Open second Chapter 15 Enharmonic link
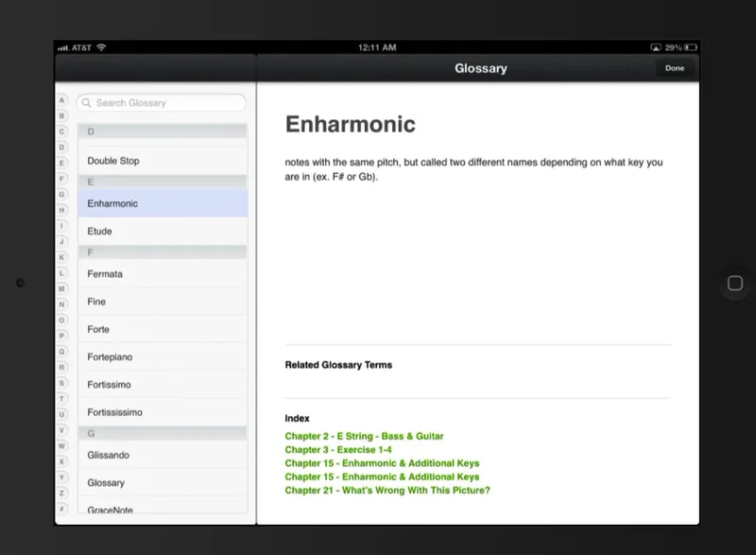The width and height of the screenshot is (756, 555). click(382, 477)
